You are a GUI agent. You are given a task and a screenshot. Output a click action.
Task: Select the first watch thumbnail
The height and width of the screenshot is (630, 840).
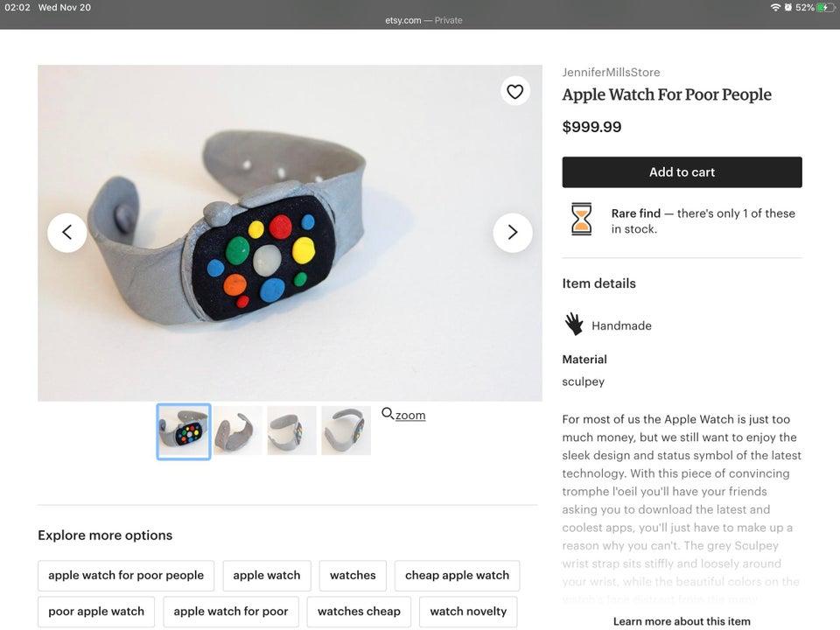(x=184, y=431)
